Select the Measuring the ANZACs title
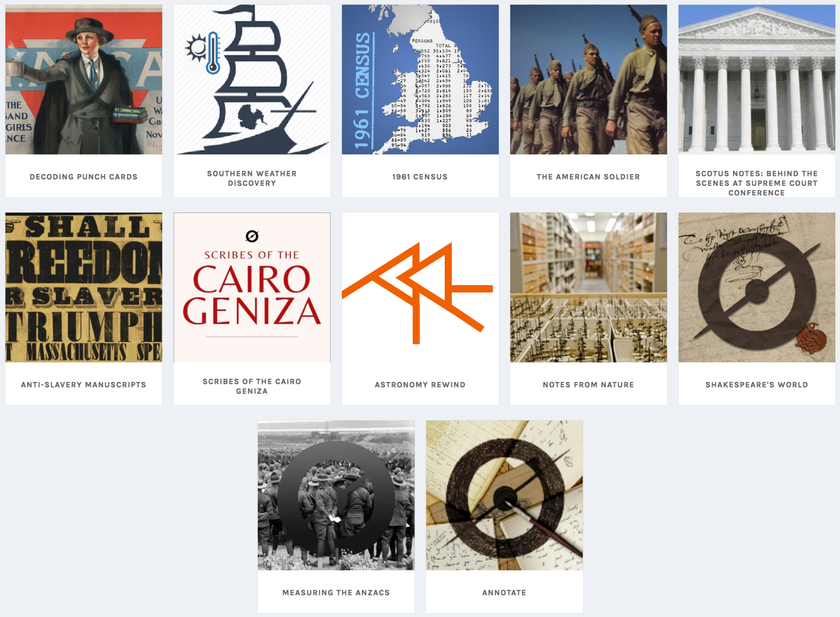 click(x=336, y=593)
